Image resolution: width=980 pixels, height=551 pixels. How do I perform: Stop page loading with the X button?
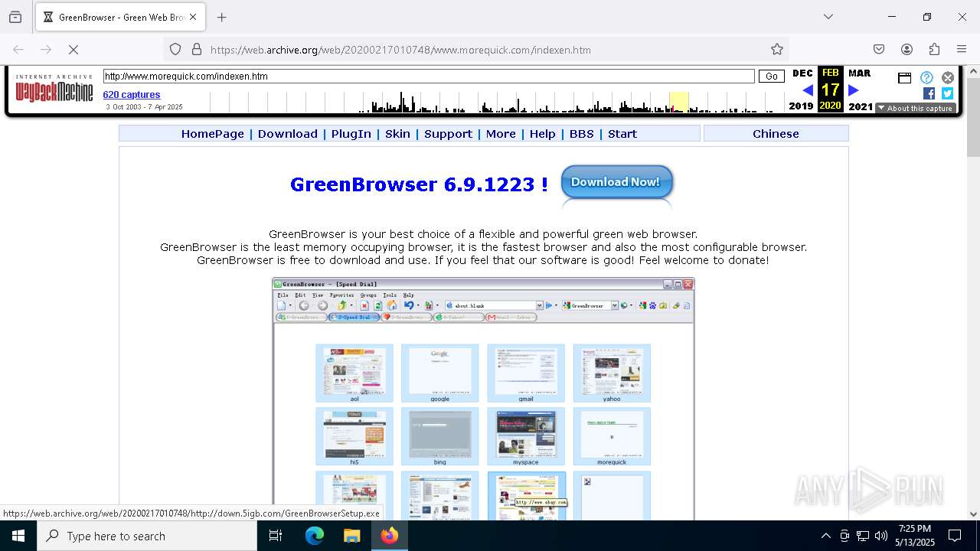73,50
